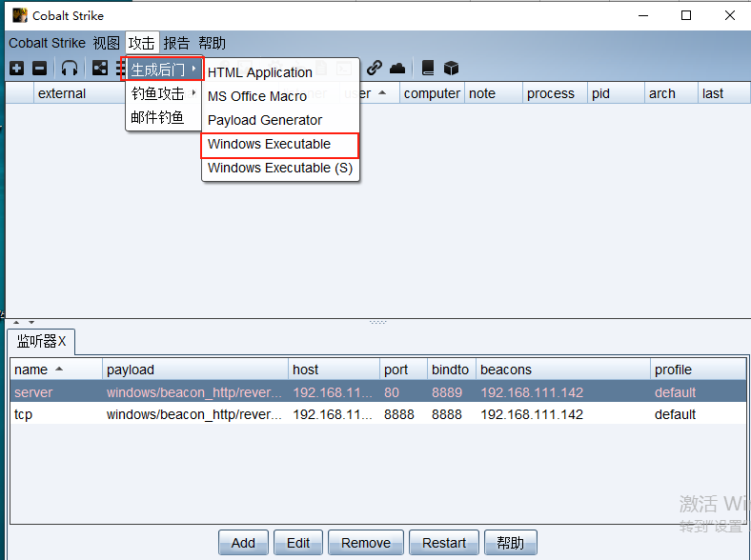Choose HTML Application from the submenu

pos(280,72)
